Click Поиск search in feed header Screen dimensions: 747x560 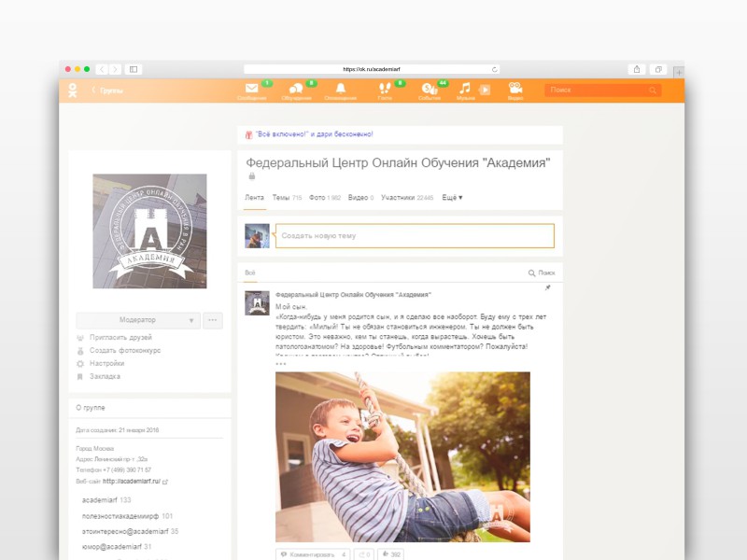(x=542, y=273)
